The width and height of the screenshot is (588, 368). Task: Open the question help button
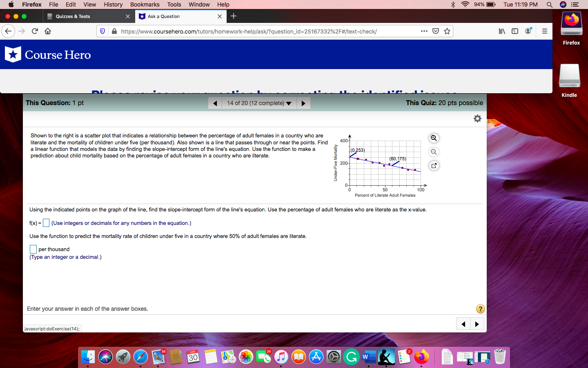pyautogui.click(x=480, y=309)
